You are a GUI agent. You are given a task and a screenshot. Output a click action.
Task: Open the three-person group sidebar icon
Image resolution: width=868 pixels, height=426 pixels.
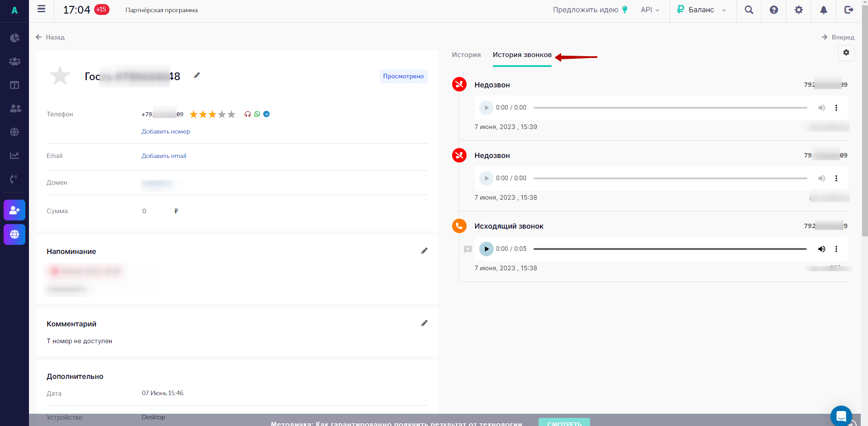tap(14, 61)
